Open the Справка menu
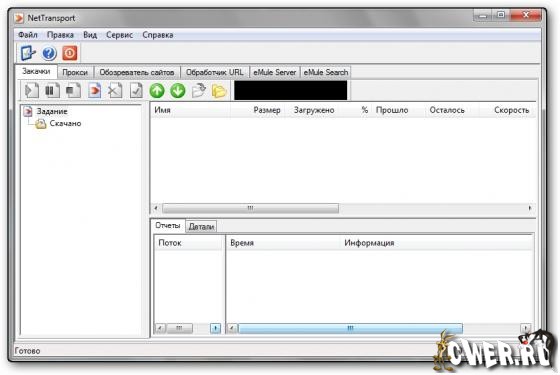This screenshot has height=375, width=560. [x=158, y=35]
